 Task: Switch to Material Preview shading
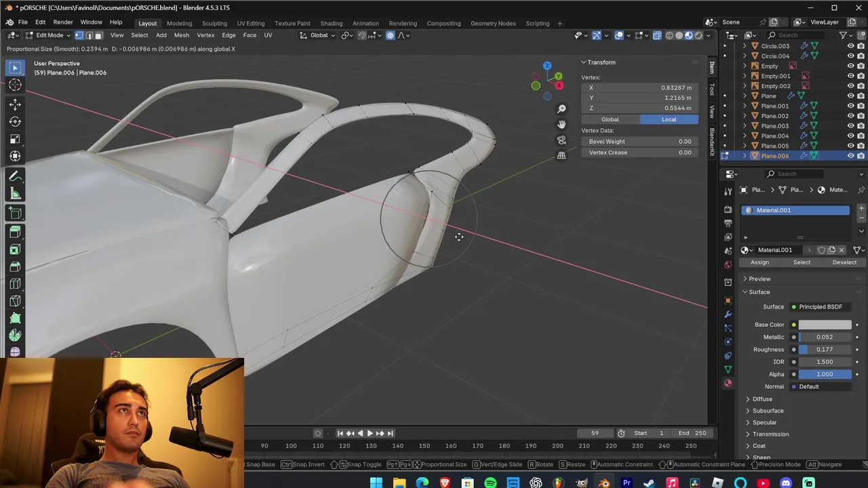point(689,35)
